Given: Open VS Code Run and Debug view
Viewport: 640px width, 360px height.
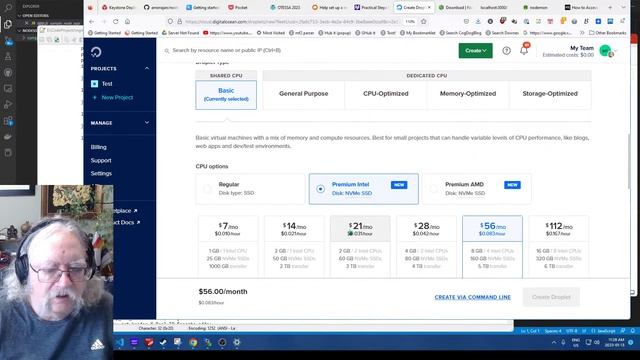Looking at the screenshot, I should point(8,105).
